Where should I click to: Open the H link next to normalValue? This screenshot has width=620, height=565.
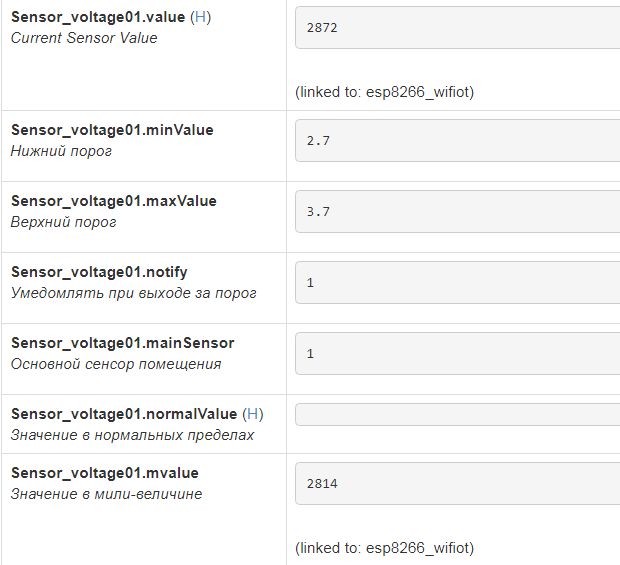(x=254, y=414)
